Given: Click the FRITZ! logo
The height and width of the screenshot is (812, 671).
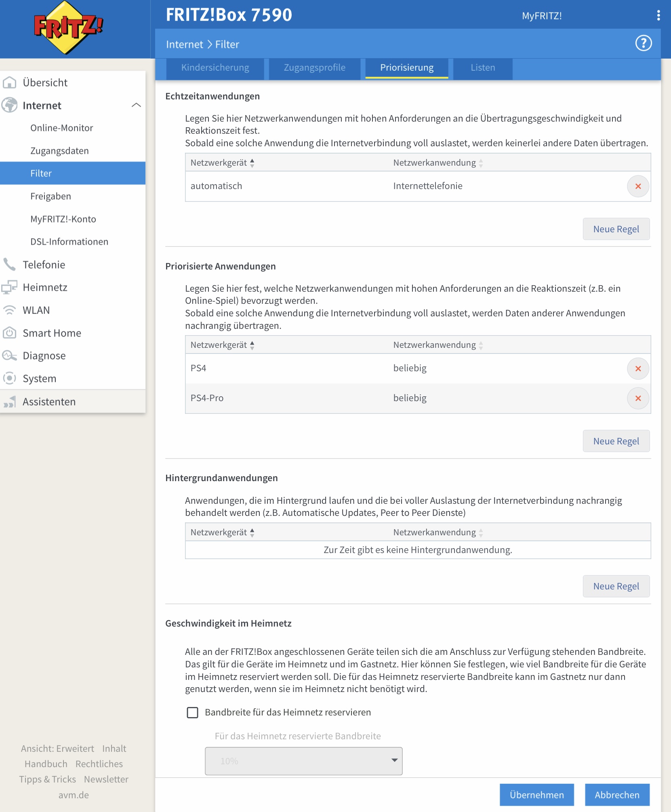Looking at the screenshot, I should click(68, 27).
